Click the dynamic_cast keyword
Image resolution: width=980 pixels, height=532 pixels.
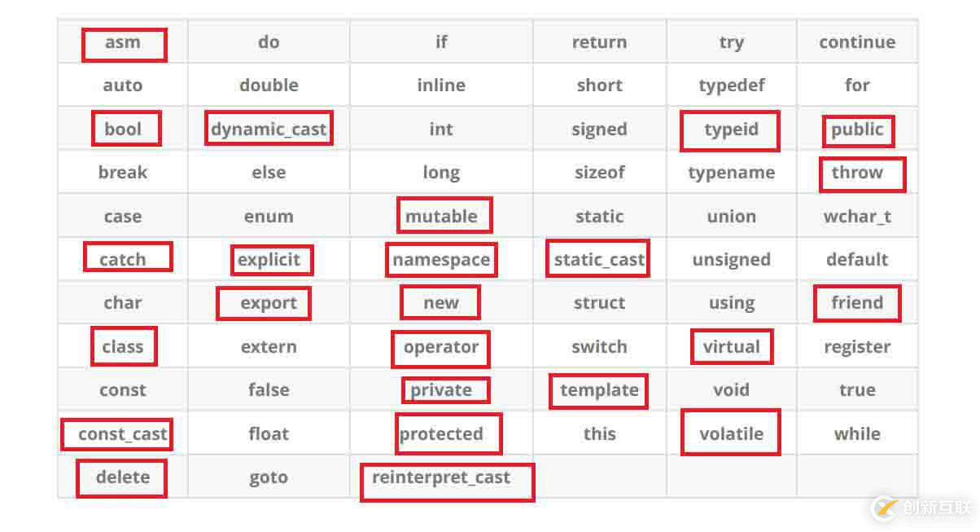(269, 129)
